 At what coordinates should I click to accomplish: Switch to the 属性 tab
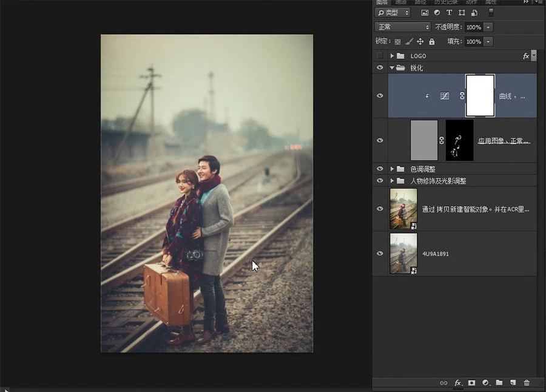[x=491, y=2]
